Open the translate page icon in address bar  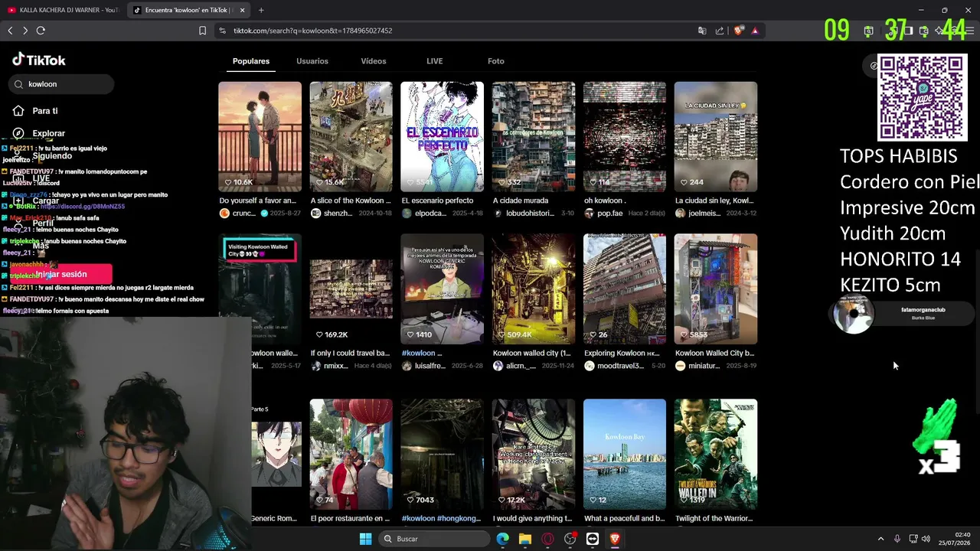[x=702, y=31]
